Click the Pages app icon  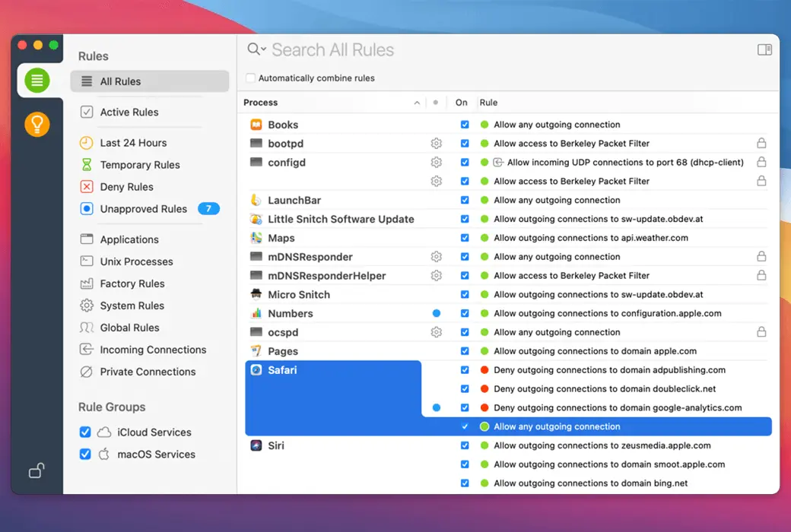256,351
